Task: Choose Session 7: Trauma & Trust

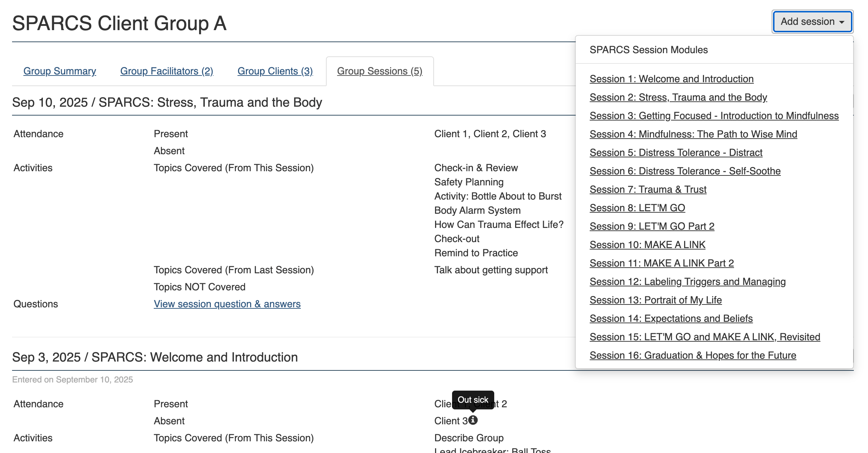Action: tap(648, 190)
